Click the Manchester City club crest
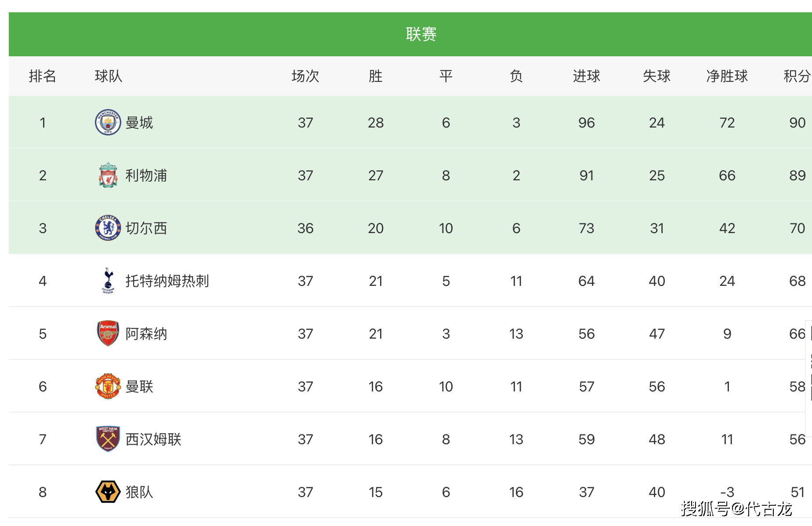The height and width of the screenshot is (526, 812). tap(108, 122)
